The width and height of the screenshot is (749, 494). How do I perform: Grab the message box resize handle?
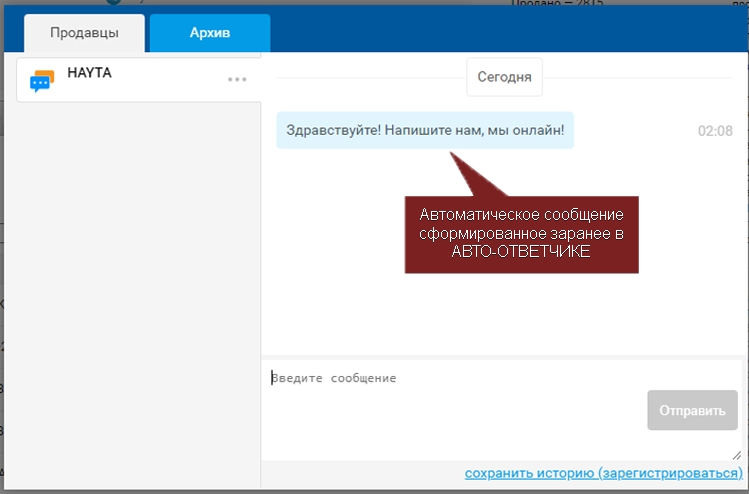tap(736, 455)
